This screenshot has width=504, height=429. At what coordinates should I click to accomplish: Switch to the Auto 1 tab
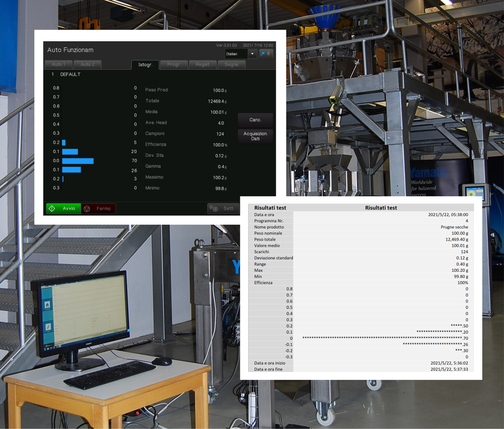(59, 65)
